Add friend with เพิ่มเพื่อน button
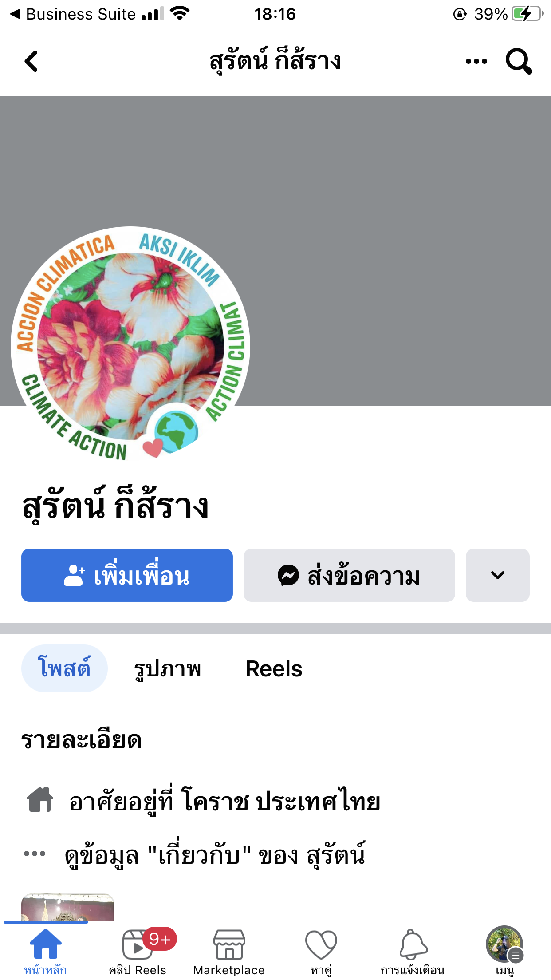The image size is (551, 980). [x=127, y=575]
